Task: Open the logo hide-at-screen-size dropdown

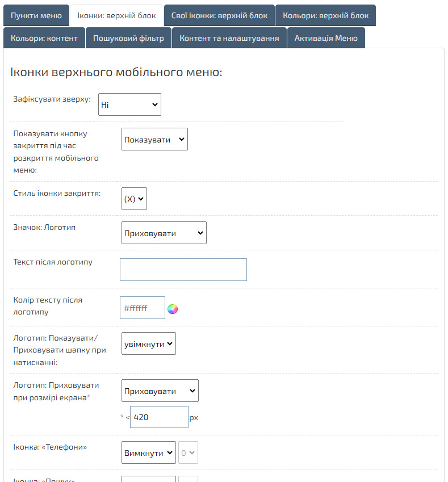Action: [x=160, y=391]
